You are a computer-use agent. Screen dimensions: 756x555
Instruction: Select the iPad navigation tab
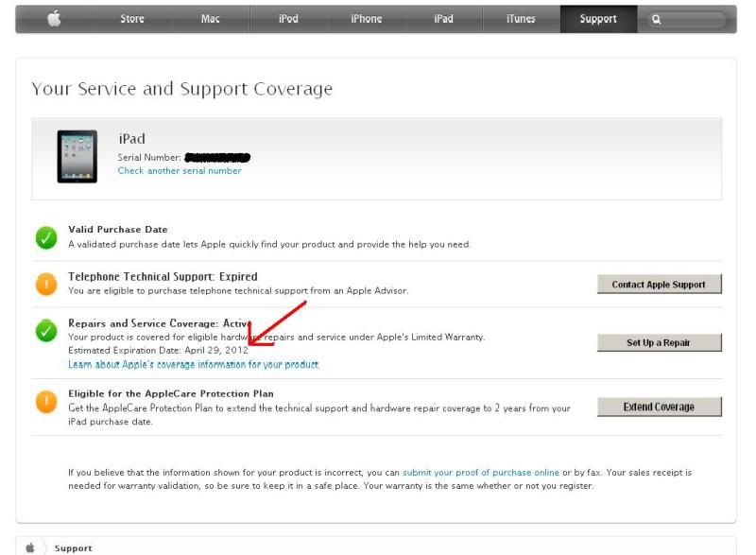[x=443, y=19]
